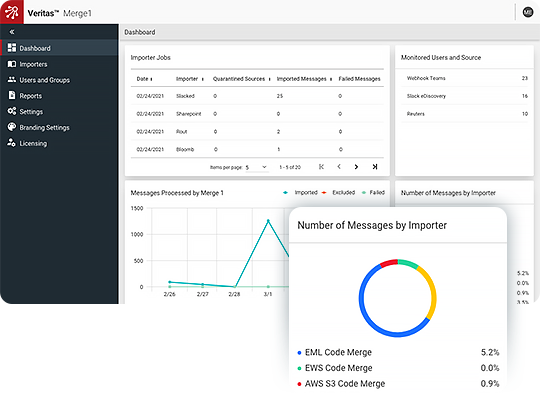Click the yellow segment of donut chart
540x393 pixels.
[430, 290]
